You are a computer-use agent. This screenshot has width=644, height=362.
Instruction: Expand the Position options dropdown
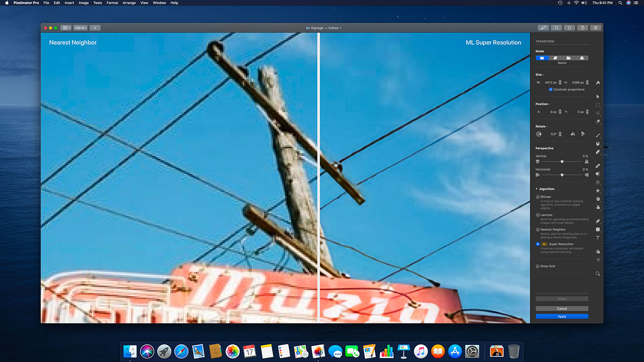[x=543, y=104]
